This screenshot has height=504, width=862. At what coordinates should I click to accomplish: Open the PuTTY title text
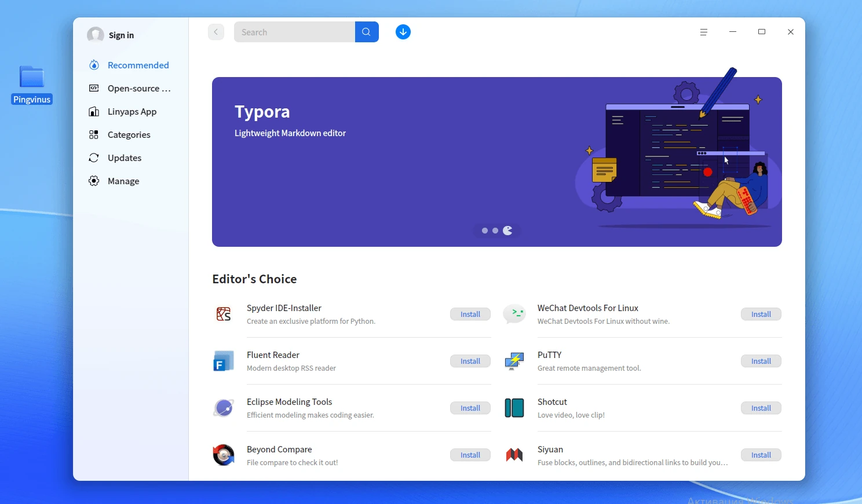[x=550, y=355]
